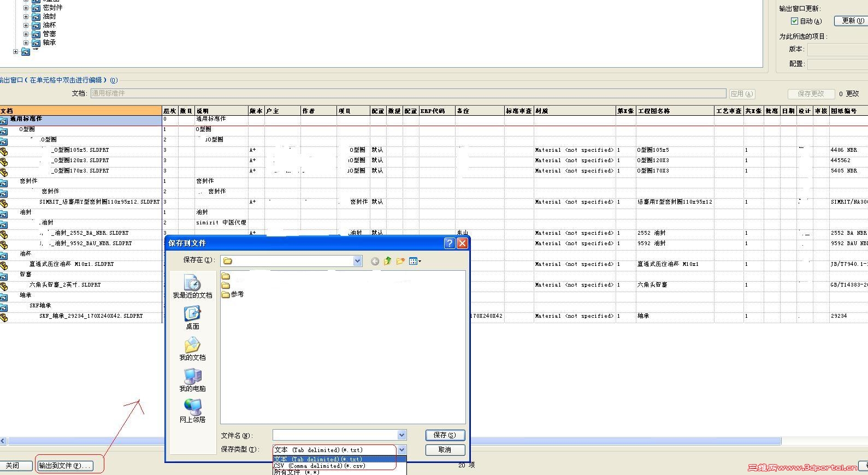Click the 材质 column header
Screen dimensions: 868x475
tap(575, 111)
